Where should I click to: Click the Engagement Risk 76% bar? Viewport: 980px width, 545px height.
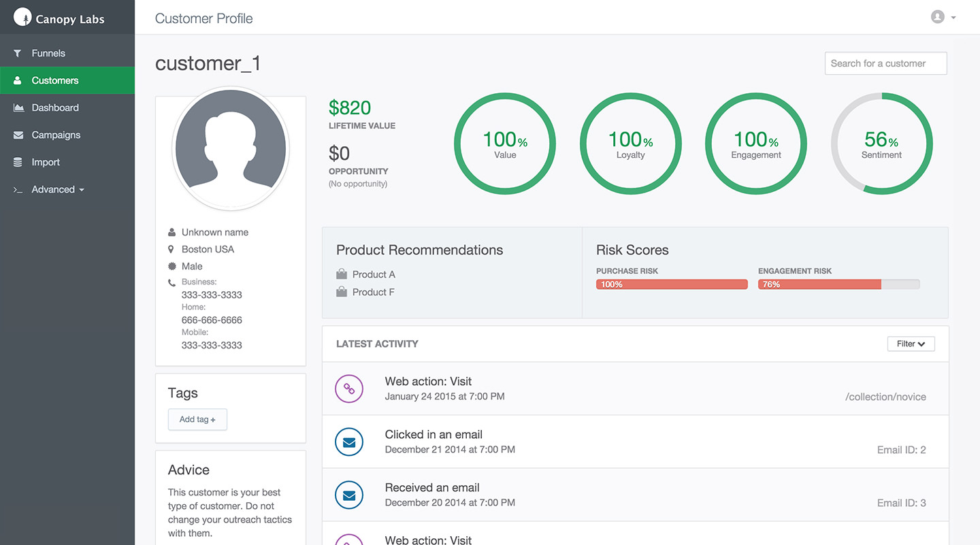pyautogui.click(x=838, y=284)
